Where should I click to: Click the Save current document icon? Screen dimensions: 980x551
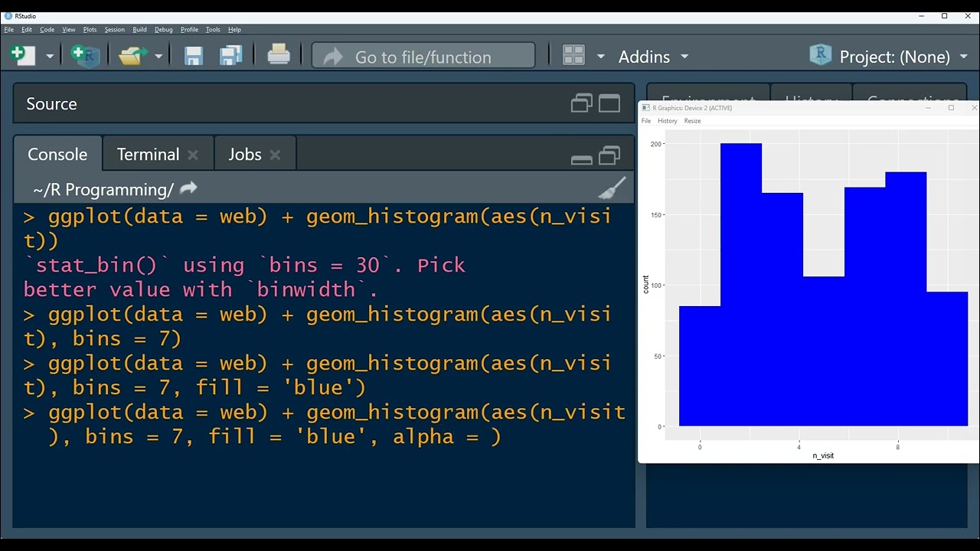click(194, 56)
